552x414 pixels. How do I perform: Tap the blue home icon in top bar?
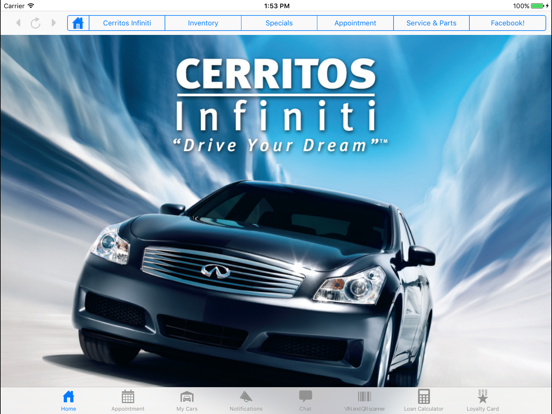[x=78, y=23]
